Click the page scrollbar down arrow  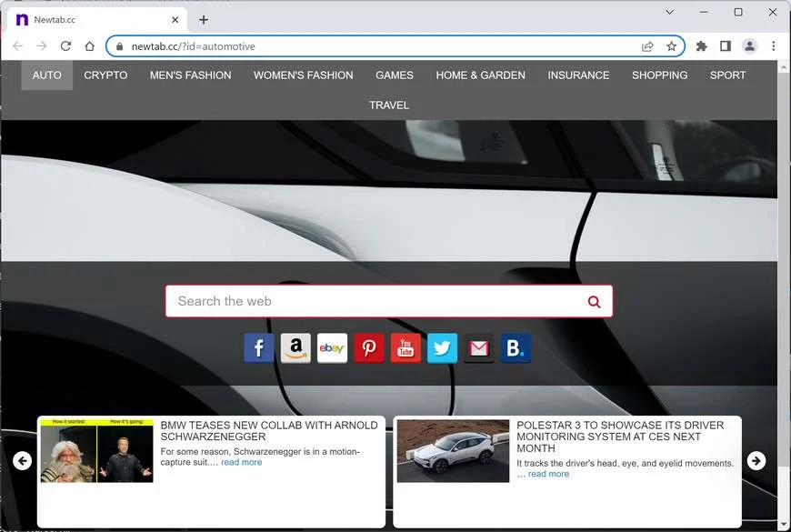(784, 524)
